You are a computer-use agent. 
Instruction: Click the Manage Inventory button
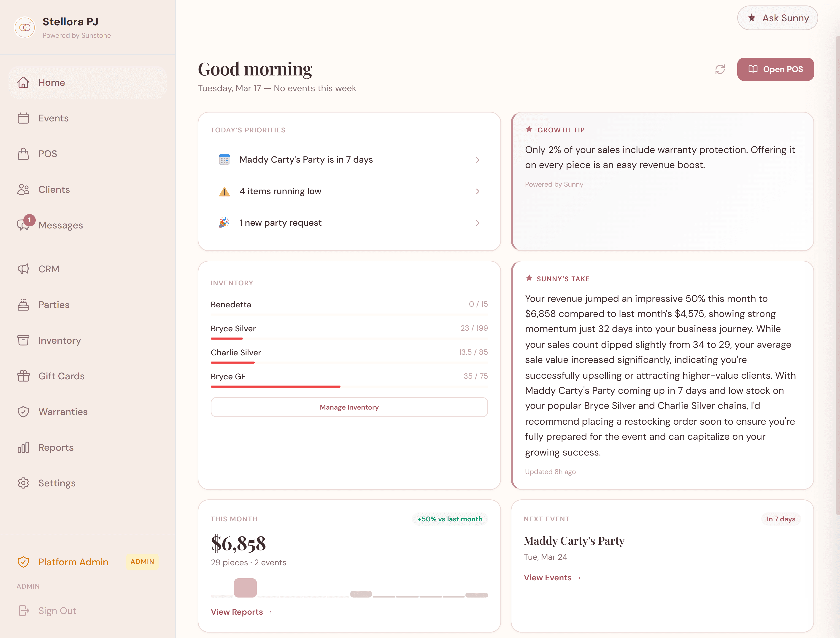point(349,407)
